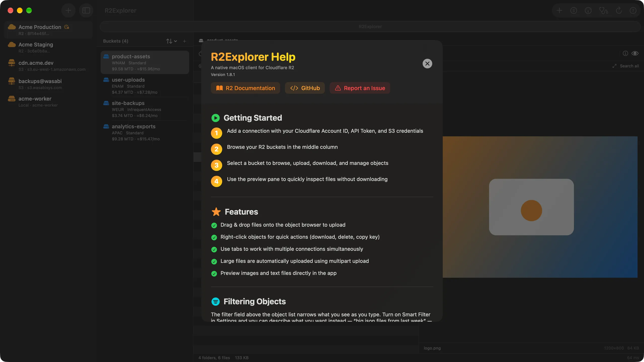The height and width of the screenshot is (362, 644).
Task: Click the macOS yellow minimize button
Action: click(x=20, y=11)
